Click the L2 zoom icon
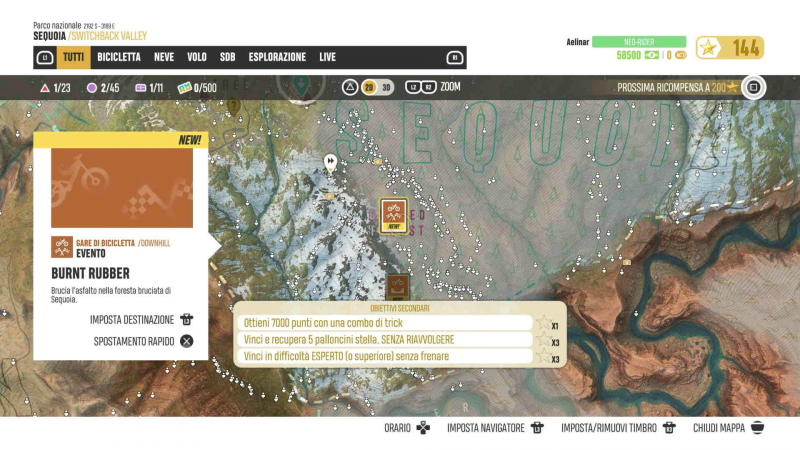The width and height of the screenshot is (800, 450). (x=413, y=87)
